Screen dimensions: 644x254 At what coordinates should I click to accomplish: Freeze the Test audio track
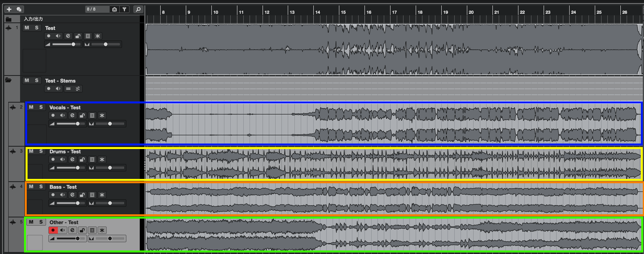(x=98, y=36)
